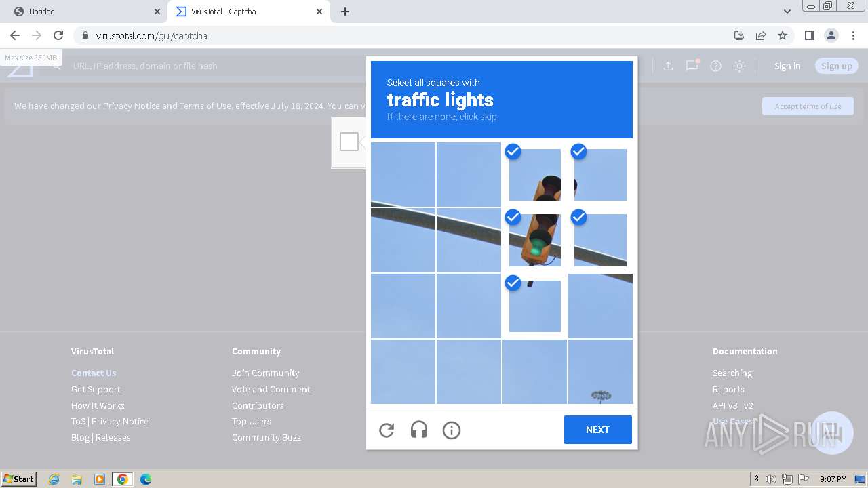Image resolution: width=868 pixels, height=488 pixels.
Task: Deselect checked tile below the green light
Action: [x=535, y=306]
